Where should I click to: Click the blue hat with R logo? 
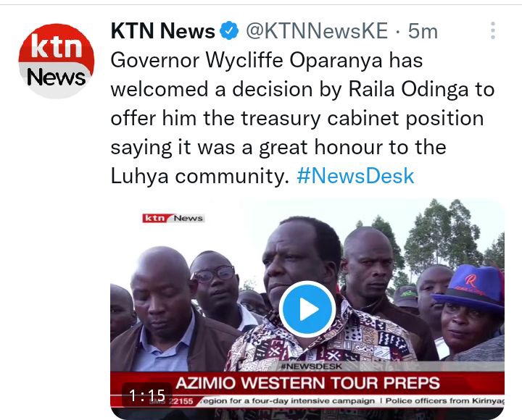[x=471, y=287]
